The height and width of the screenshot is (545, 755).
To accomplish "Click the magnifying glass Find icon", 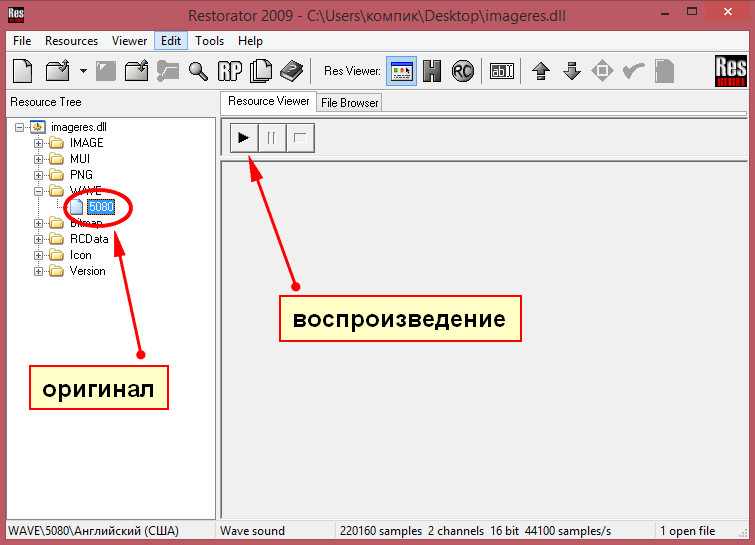I will (x=198, y=71).
